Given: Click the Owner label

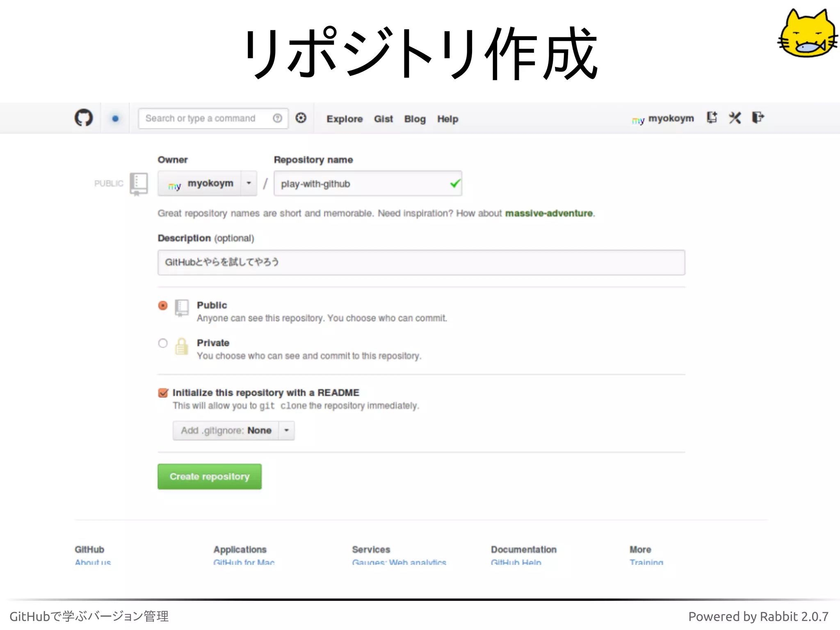Looking at the screenshot, I should pyautogui.click(x=173, y=160).
